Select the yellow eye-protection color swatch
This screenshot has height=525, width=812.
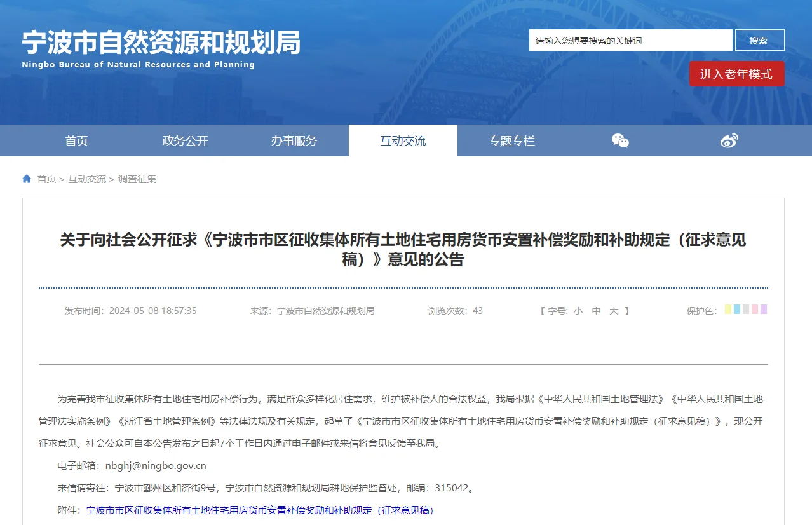[x=728, y=310]
